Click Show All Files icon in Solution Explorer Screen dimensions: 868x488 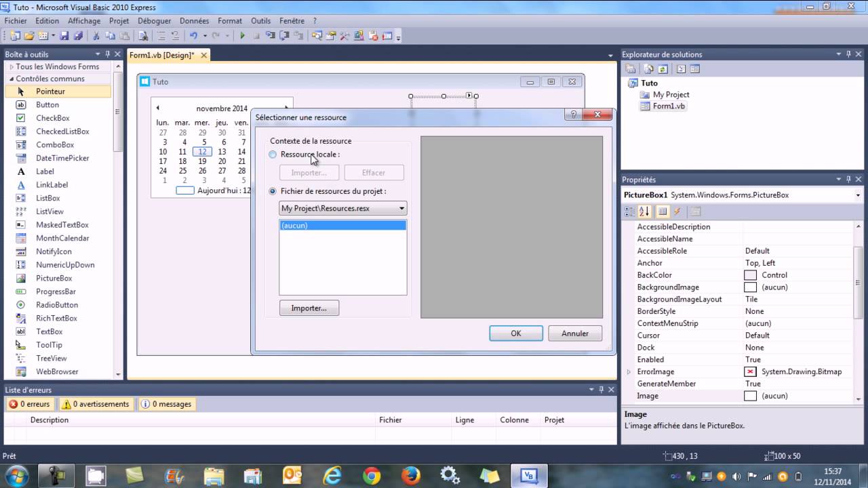tap(648, 69)
